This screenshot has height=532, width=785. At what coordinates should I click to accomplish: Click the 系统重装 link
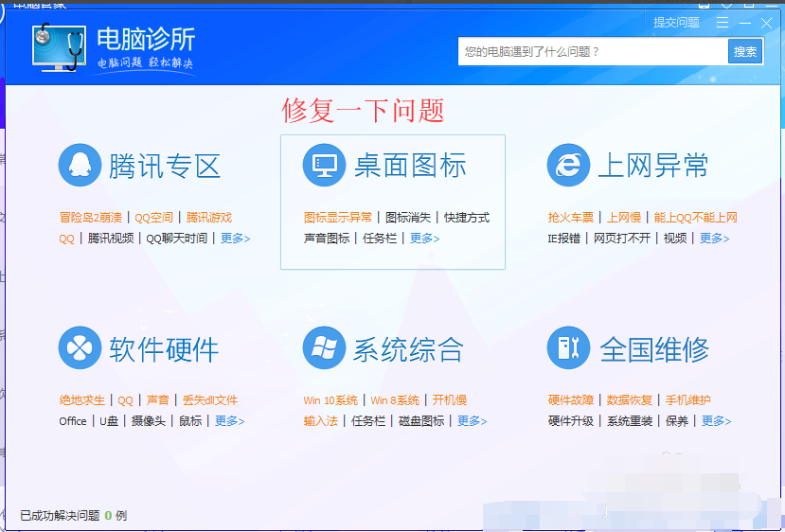(630, 421)
